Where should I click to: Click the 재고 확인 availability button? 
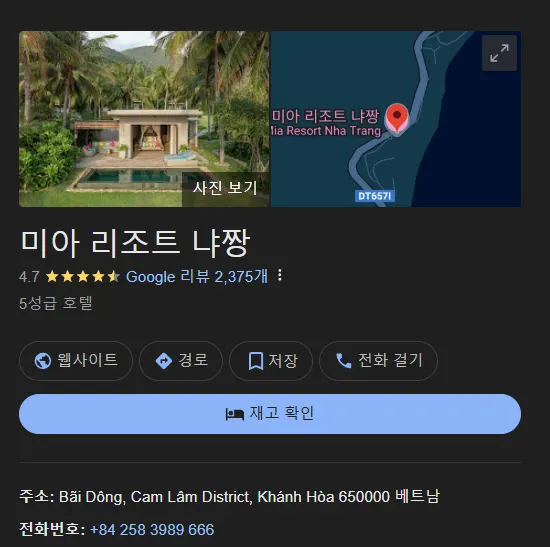[270, 414]
